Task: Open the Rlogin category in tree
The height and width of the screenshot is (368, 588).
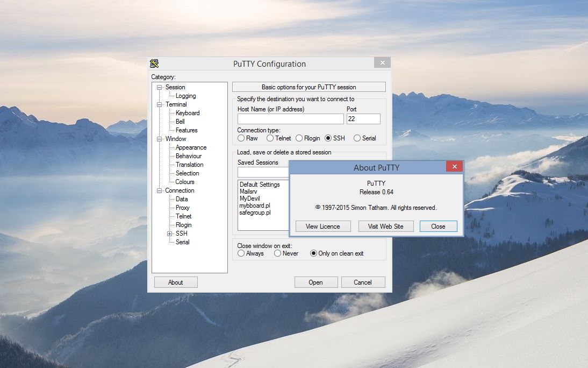Action: (183, 225)
